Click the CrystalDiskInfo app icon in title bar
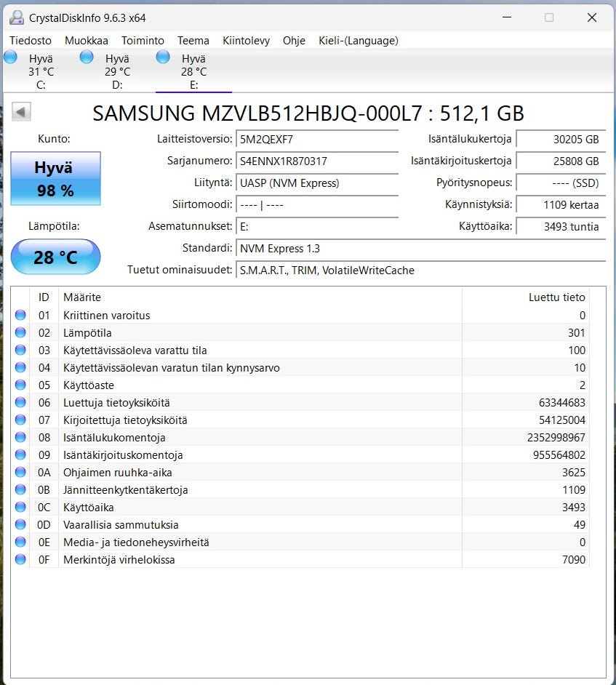The height and width of the screenshot is (685, 616). (x=16, y=17)
